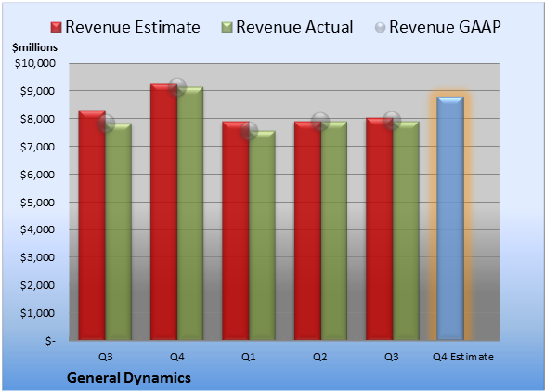
Task: Click the '$6,000' axis value
Action: (37, 175)
